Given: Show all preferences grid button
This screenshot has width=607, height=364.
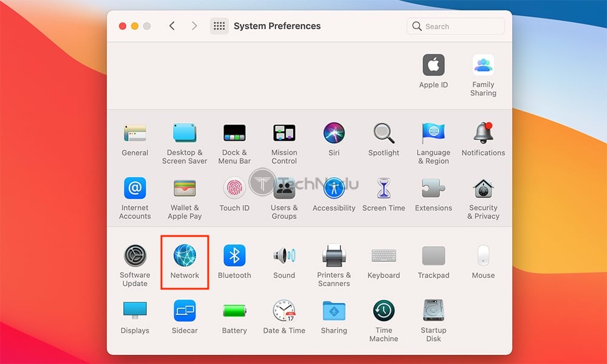Looking at the screenshot, I should coord(219,26).
